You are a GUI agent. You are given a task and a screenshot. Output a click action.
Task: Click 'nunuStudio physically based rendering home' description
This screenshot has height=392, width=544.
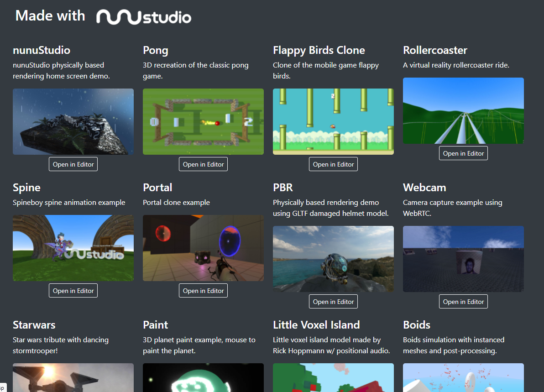point(62,70)
